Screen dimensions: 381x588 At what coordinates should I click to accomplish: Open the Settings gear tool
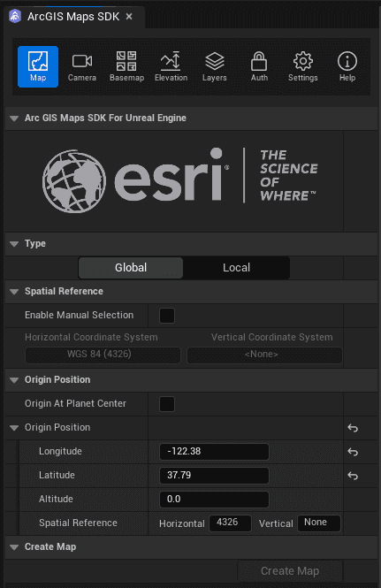(x=303, y=66)
